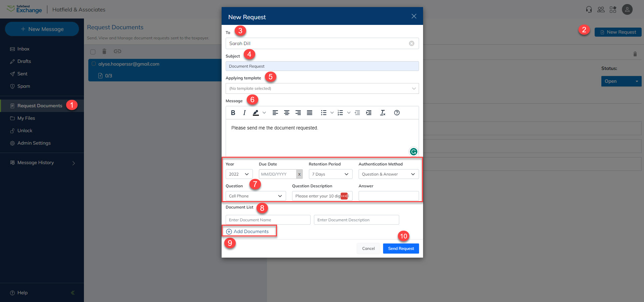Screen dimensions: 644x302
Task: Center align the message text
Action: (287, 113)
